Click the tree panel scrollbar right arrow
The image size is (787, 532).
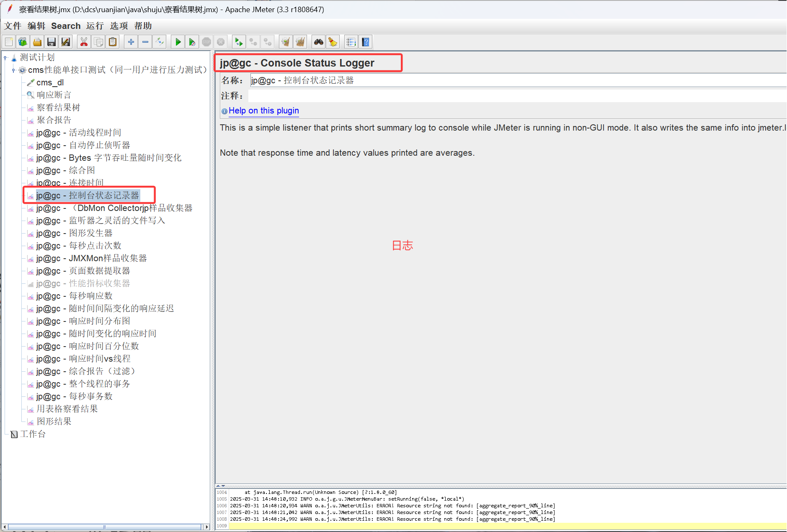click(x=206, y=527)
